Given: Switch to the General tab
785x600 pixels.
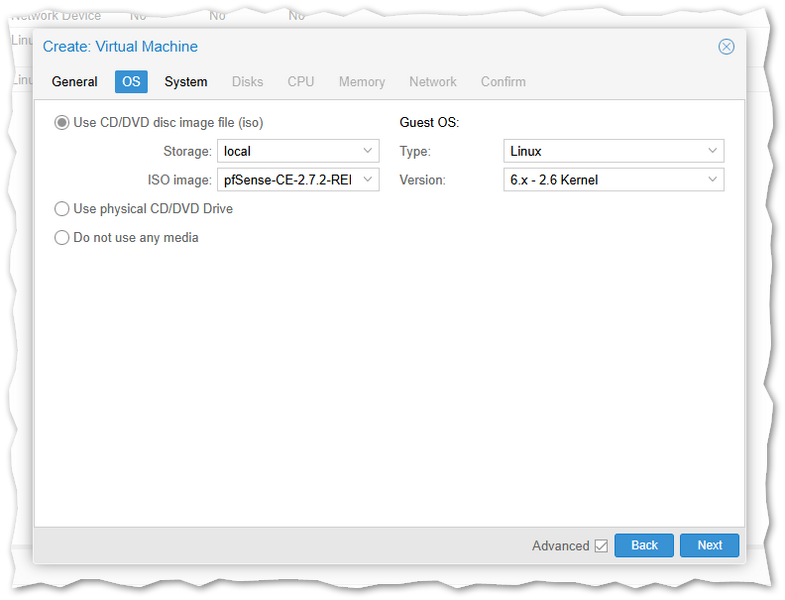Looking at the screenshot, I should coord(75,82).
